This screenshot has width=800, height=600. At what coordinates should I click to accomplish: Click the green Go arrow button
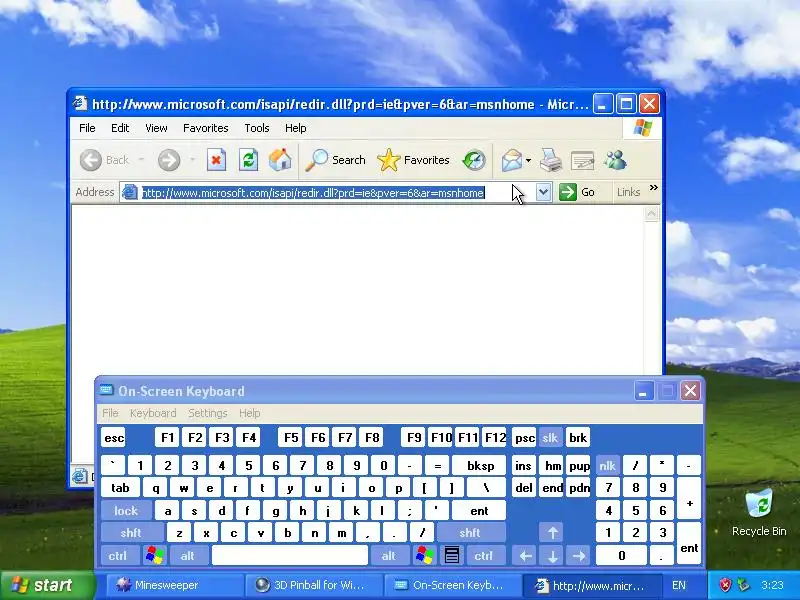pos(567,192)
